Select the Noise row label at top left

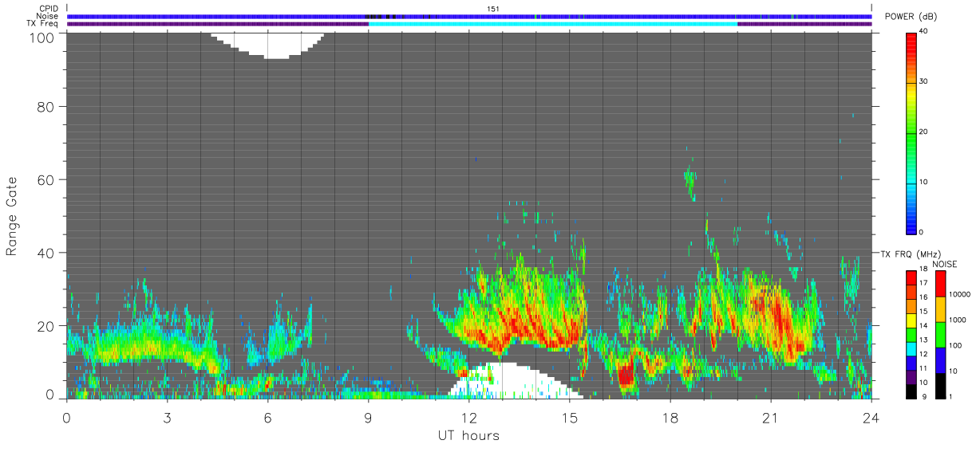point(47,16)
